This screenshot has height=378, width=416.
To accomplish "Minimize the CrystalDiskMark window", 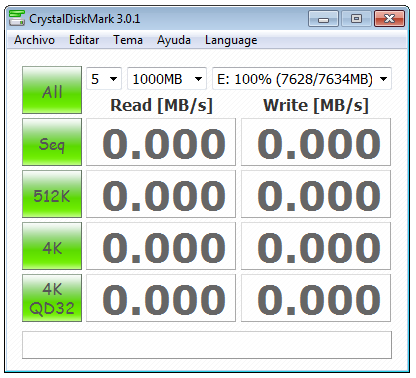I will (x=323, y=19).
